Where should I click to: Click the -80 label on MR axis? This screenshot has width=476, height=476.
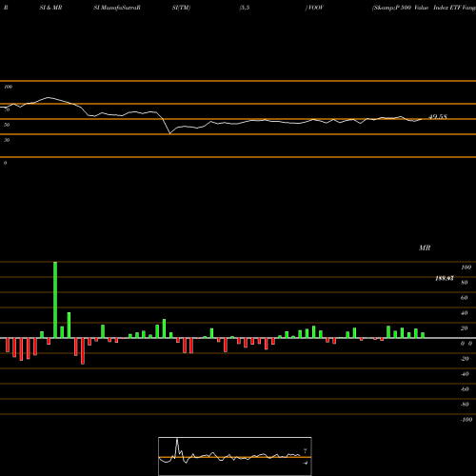[x=465, y=405]
